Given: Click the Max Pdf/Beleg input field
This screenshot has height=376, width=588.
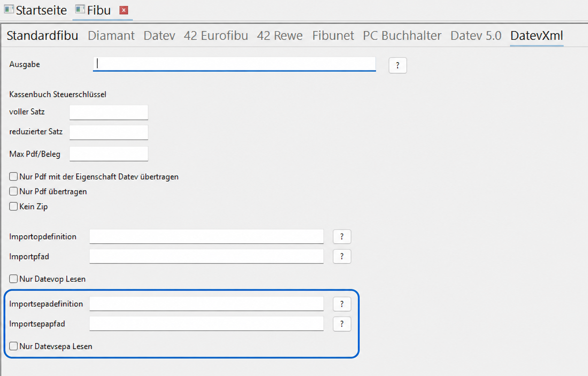Looking at the screenshot, I should 109,154.
